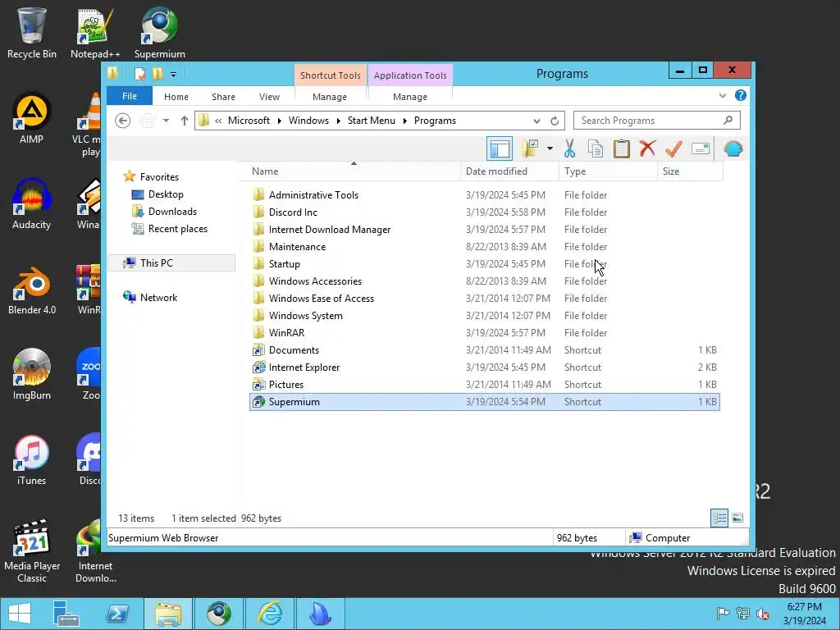Click the clipboard Paste icon

[622, 148]
